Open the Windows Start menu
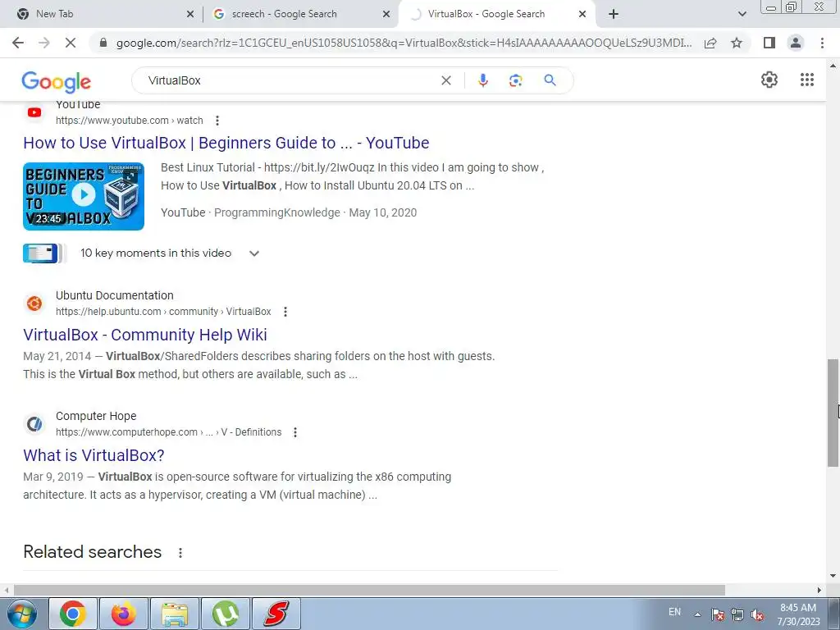This screenshot has height=630, width=840. coord(22,614)
